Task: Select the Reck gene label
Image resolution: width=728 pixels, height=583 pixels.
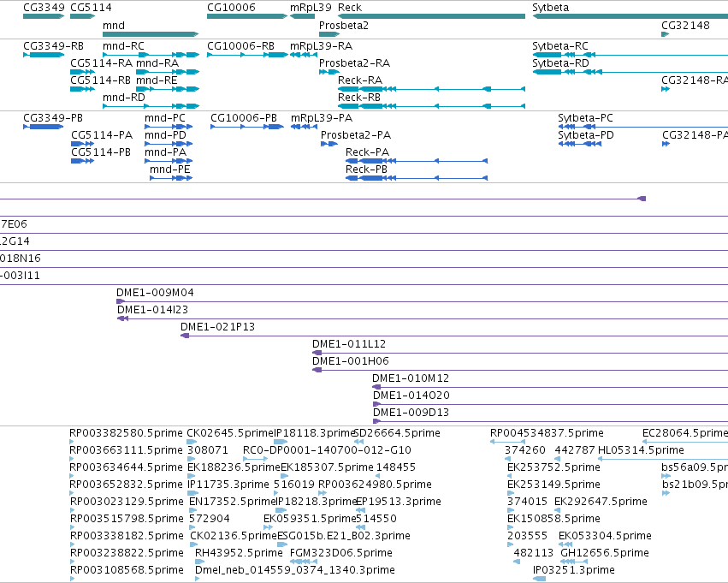Action: [x=350, y=8]
